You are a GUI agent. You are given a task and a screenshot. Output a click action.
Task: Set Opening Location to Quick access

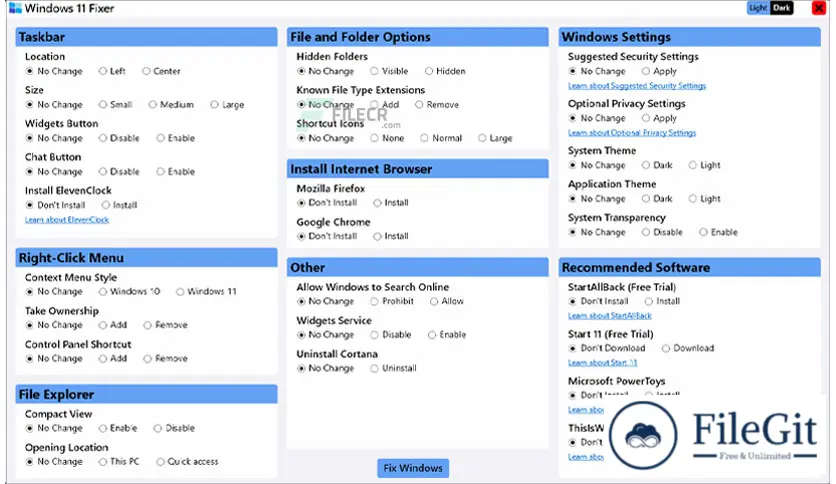tap(187, 462)
